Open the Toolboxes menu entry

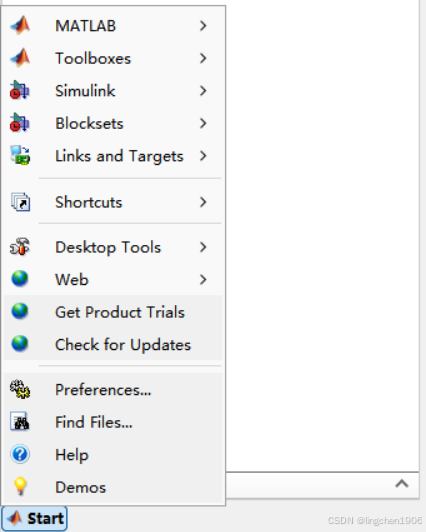(x=113, y=58)
